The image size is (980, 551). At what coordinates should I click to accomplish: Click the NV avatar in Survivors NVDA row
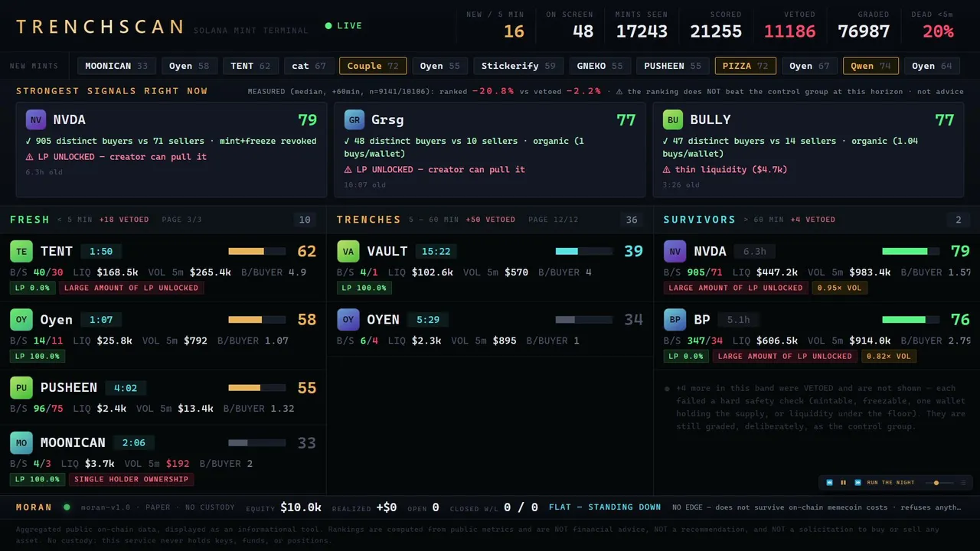tap(675, 251)
